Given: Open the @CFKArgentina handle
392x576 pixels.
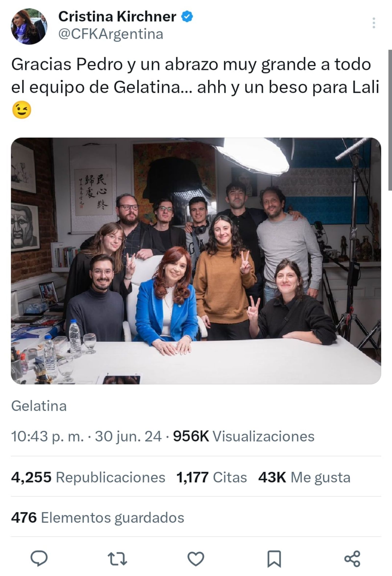Looking at the screenshot, I should coord(111,34).
